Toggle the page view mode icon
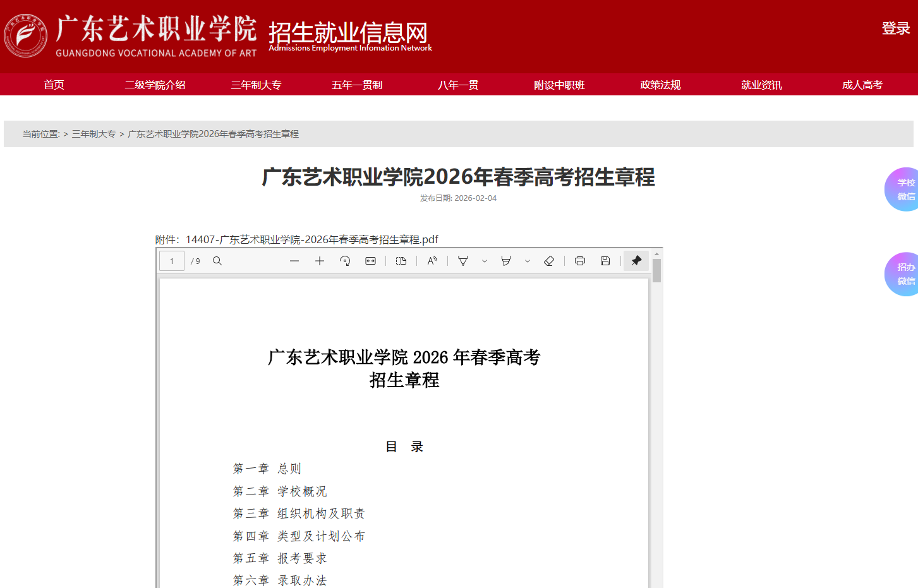Viewport: 918px width, 588px height. pyautogui.click(x=401, y=260)
